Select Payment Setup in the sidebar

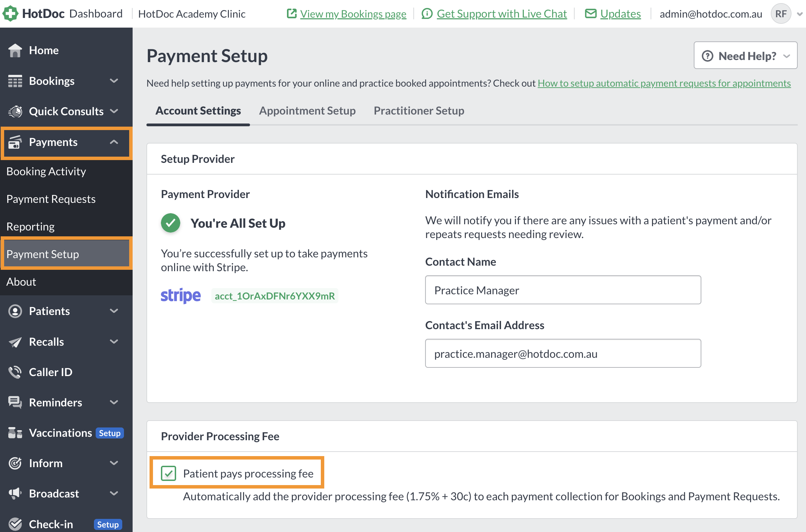(x=66, y=254)
